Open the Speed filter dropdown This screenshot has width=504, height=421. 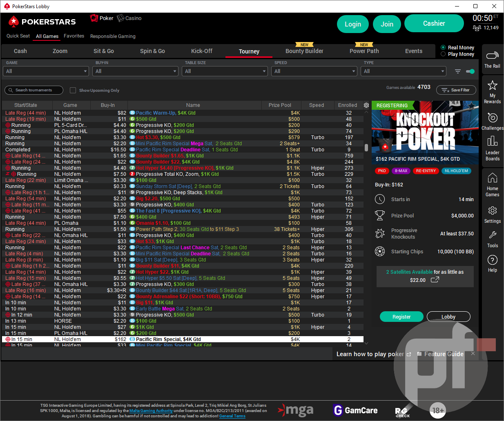point(314,71)
